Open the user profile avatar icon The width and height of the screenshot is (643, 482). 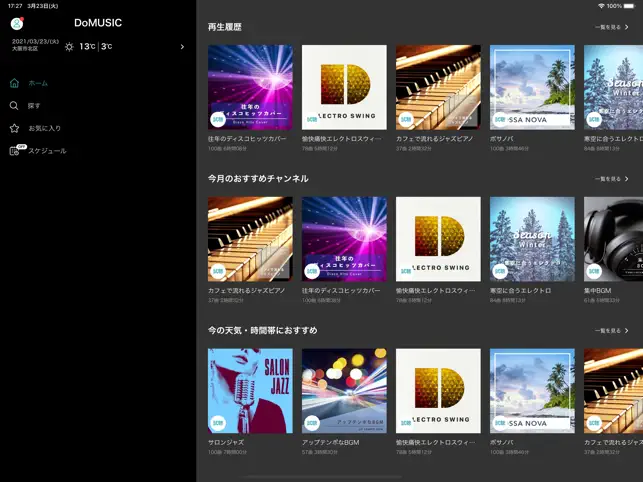[x=17, y=23]
